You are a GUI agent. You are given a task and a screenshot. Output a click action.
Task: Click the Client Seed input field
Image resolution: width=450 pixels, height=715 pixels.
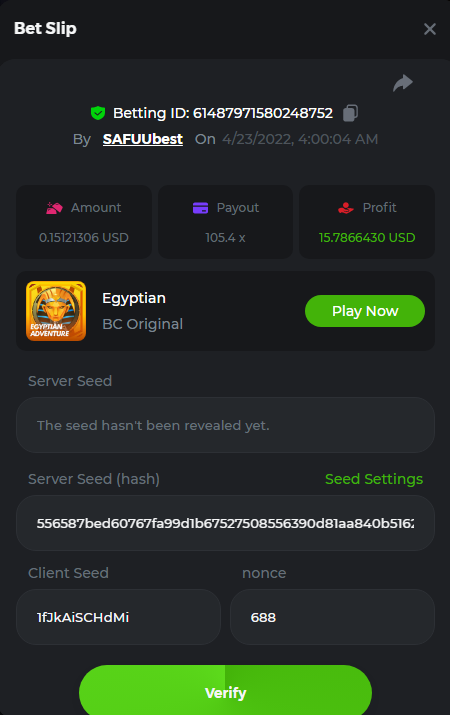click(x=119, y=617)
